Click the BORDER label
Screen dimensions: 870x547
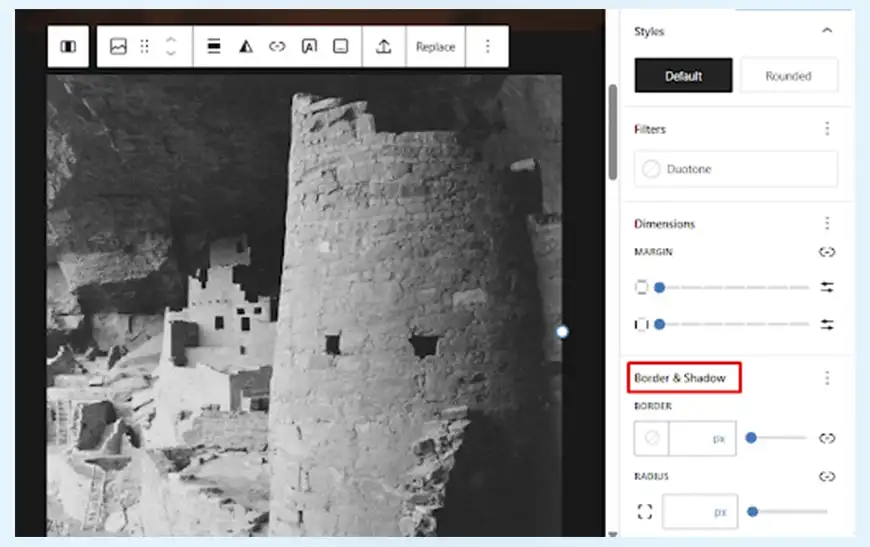(652, 406)
